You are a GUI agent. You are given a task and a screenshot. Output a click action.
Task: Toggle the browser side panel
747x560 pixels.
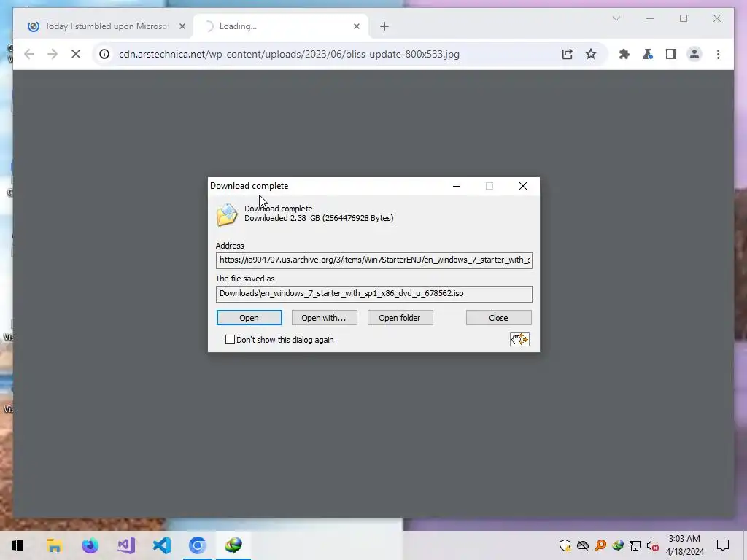[x=671, y=54]
